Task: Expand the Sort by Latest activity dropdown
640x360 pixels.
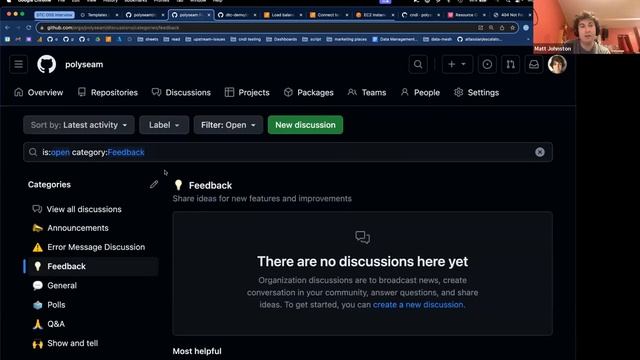Action: [79, 125]
